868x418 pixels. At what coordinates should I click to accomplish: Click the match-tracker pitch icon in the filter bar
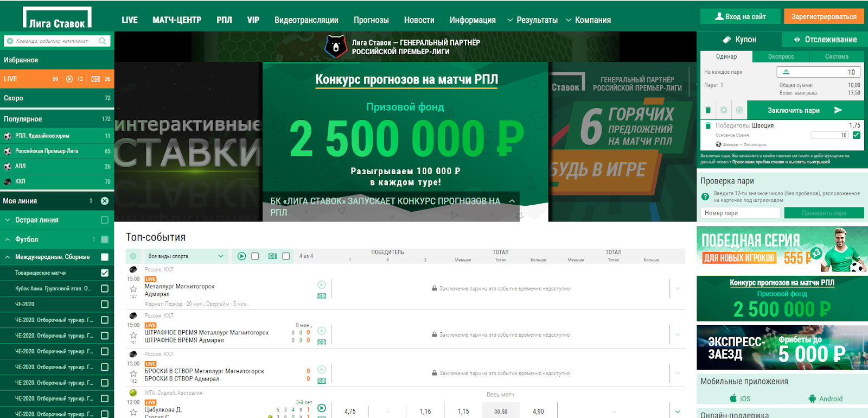click(x=272, y=256)
